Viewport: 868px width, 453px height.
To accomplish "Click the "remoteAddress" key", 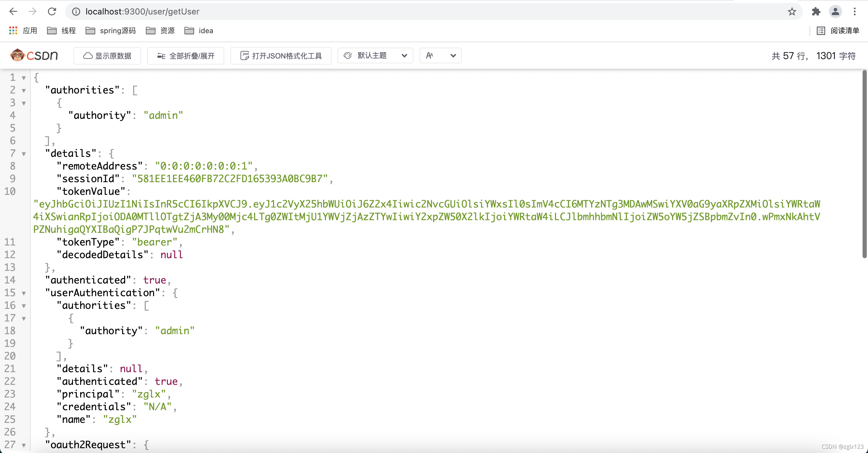I will 100,166.
